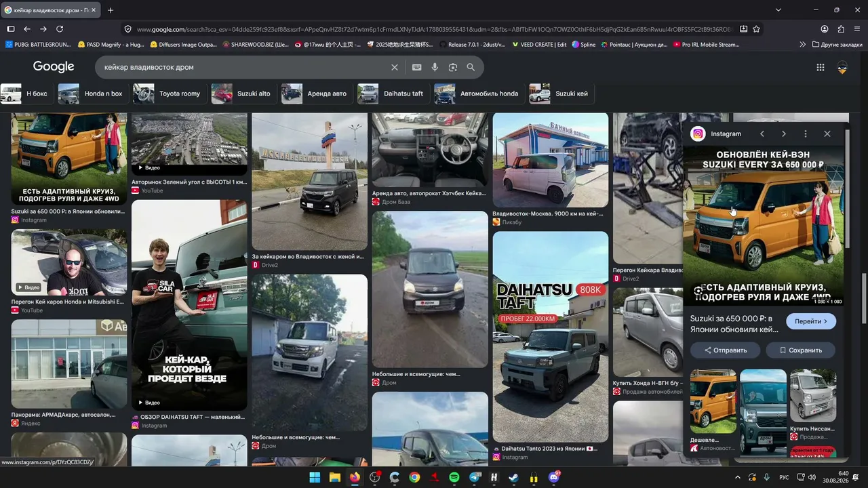Click the browser address bar URL
The height and width of the screenshot is (488, 868).
[x=434, y=29]
